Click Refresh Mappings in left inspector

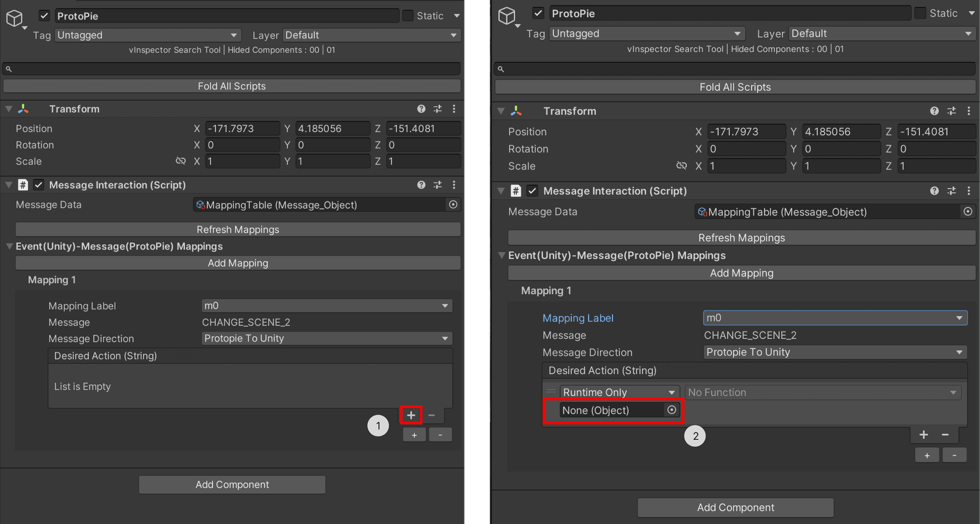tap(238, 229)
